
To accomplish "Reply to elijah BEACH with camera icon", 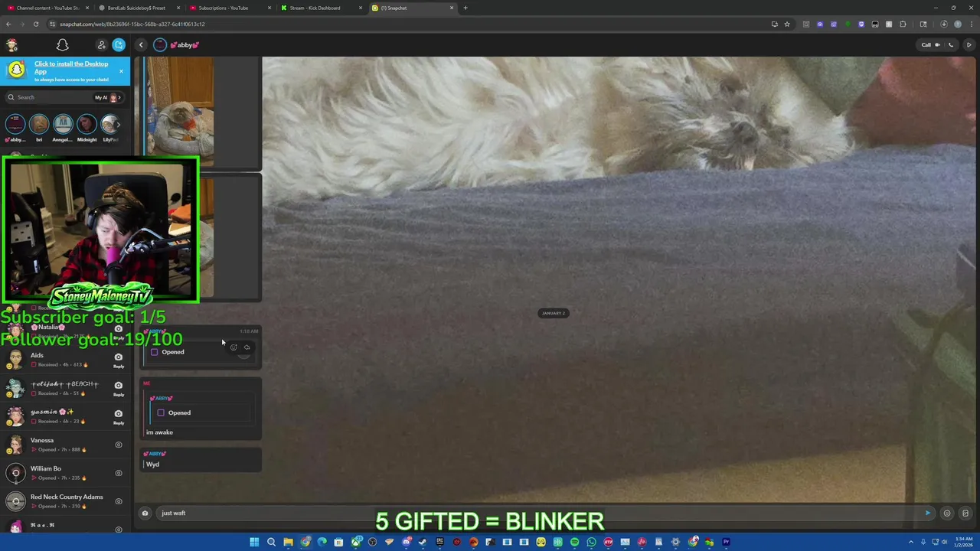I will coord(119,388).
